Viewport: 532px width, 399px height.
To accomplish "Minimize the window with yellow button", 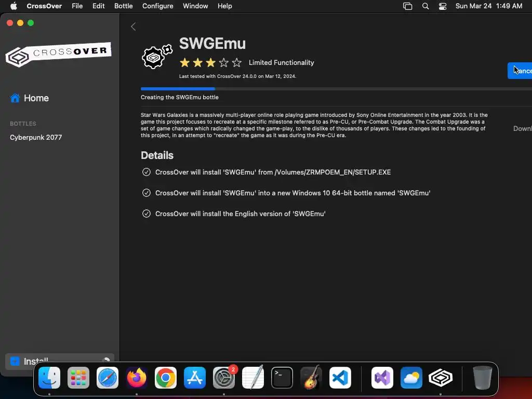I will pyautogui.click(x=20, y=23).
